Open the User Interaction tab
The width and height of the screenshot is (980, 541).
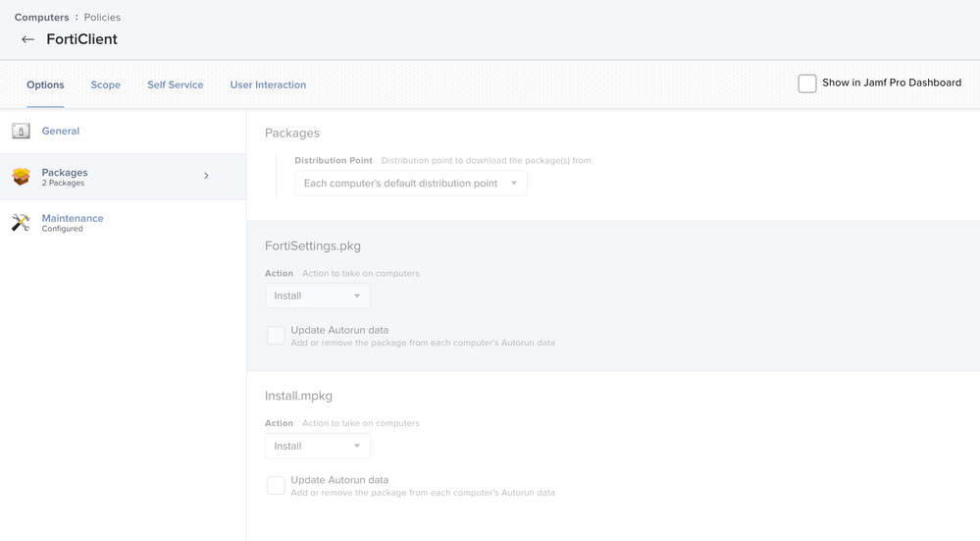click(x=268, y=85)
